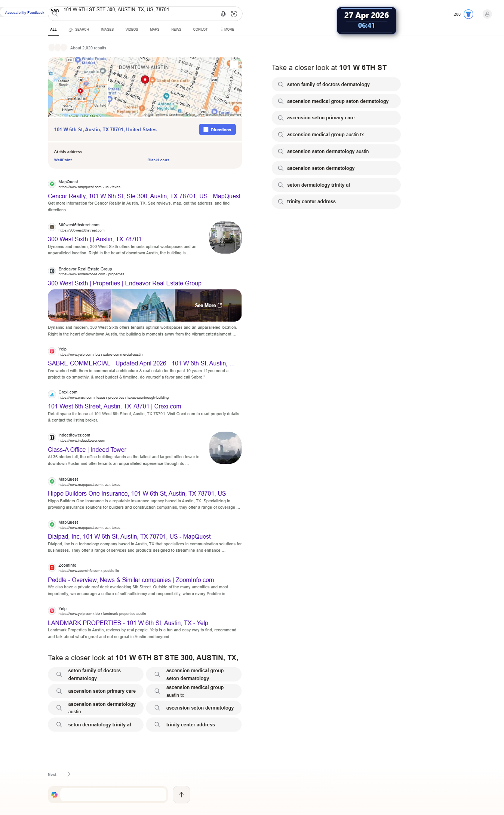Click the Crexi.com favicon
The height and width of the screenshot is (815, 504).
click(x=52, y=394)
